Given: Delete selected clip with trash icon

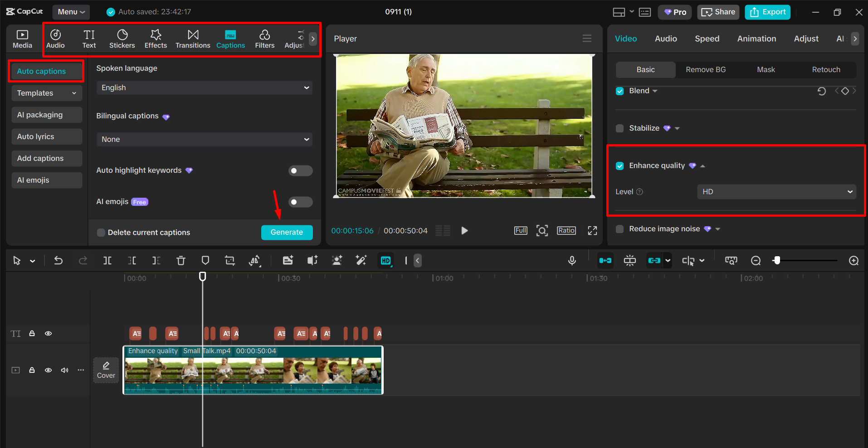Looking at the screenshot, I should tap(181, 260).
